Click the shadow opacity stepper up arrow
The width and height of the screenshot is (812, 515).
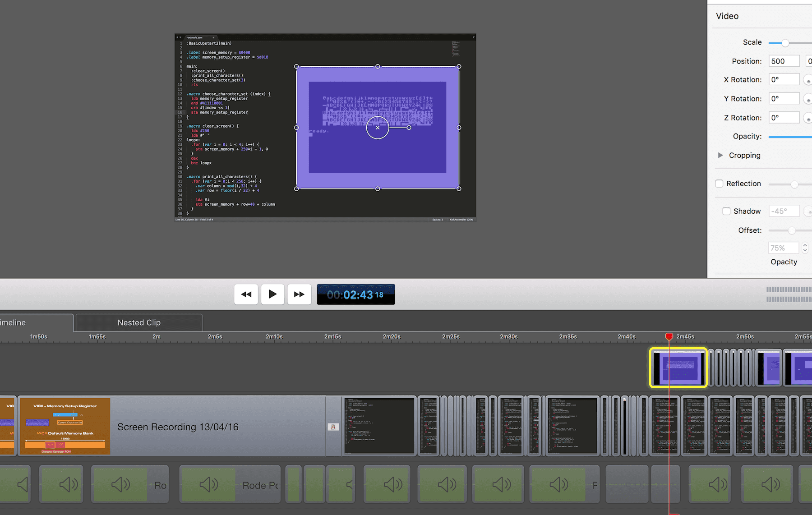click(x=806, y=245)
